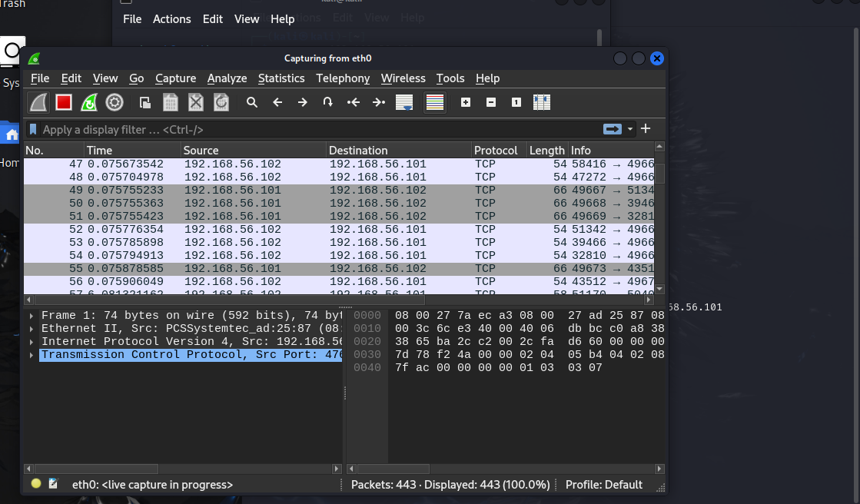The height and width of the screenshot is (504, 860).
Task: Click Profile: Default in status bar
Action: (x=604, y=485)
